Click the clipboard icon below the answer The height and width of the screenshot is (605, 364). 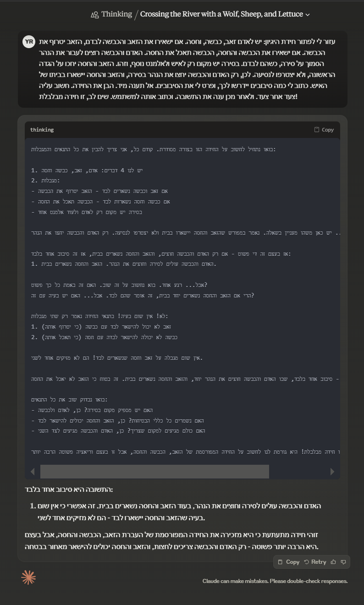pos(281,562)
